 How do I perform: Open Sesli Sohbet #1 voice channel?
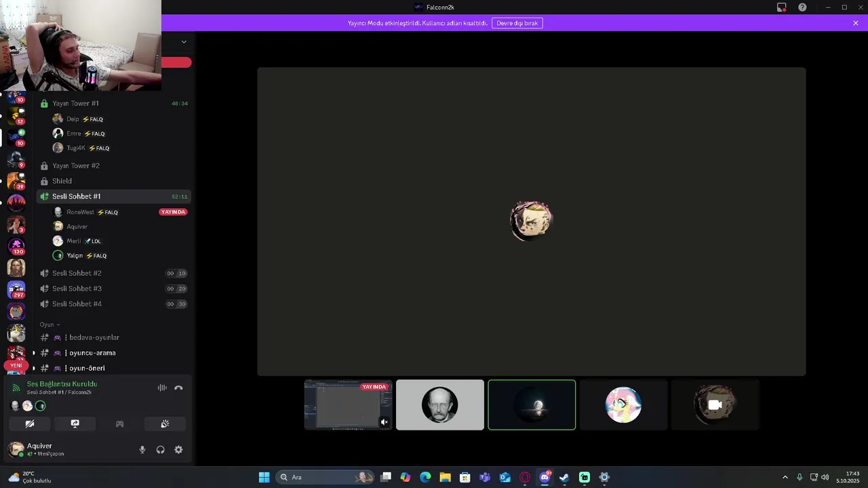113,196
